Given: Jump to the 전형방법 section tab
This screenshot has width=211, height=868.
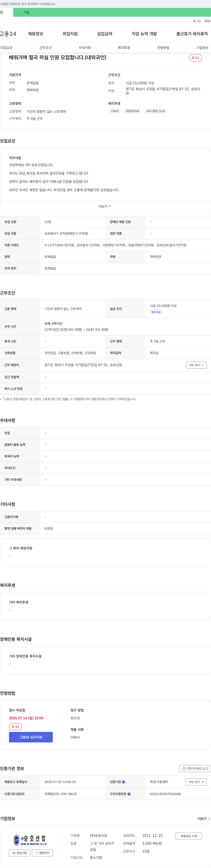Looking at the screenshot, I should [163, 48].
